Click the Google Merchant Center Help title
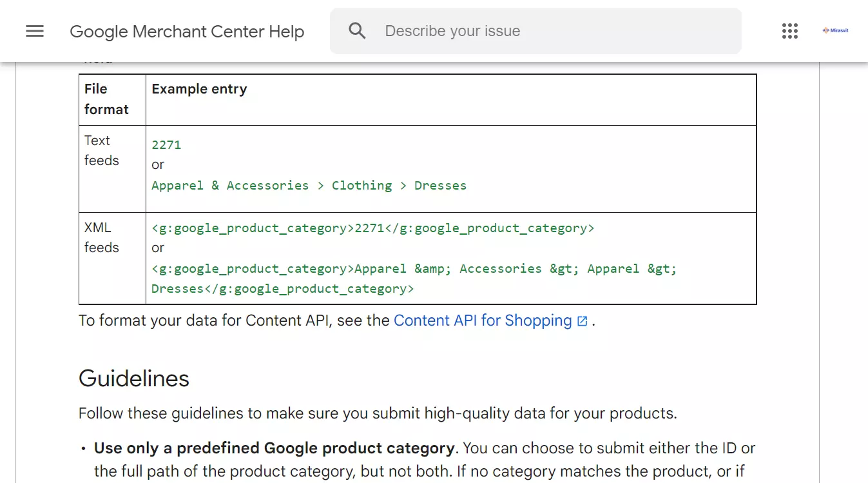 (x=187, y=32)
